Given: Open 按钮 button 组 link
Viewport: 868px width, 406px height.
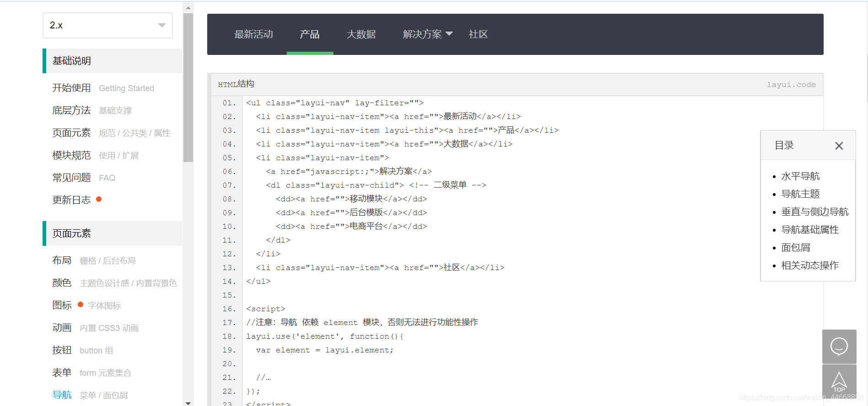Looking at the screenshot, I should point(82,350).
